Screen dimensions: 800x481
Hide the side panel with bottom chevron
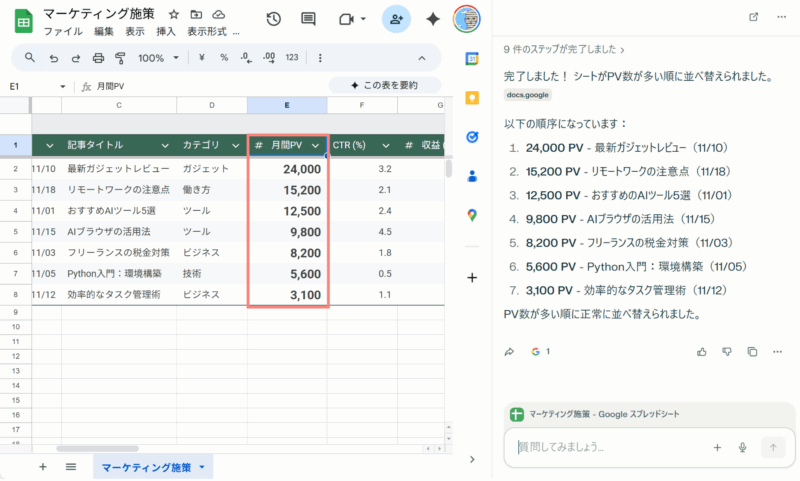click(x=471, y=459)
